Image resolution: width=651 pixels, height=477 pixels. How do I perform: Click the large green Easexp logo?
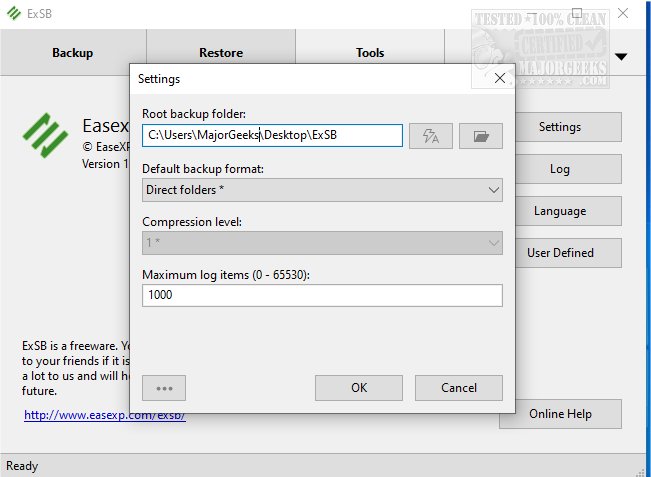[45, 135]
